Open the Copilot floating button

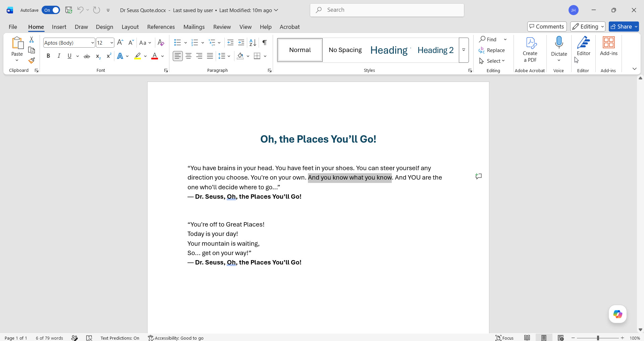[618, 314]
